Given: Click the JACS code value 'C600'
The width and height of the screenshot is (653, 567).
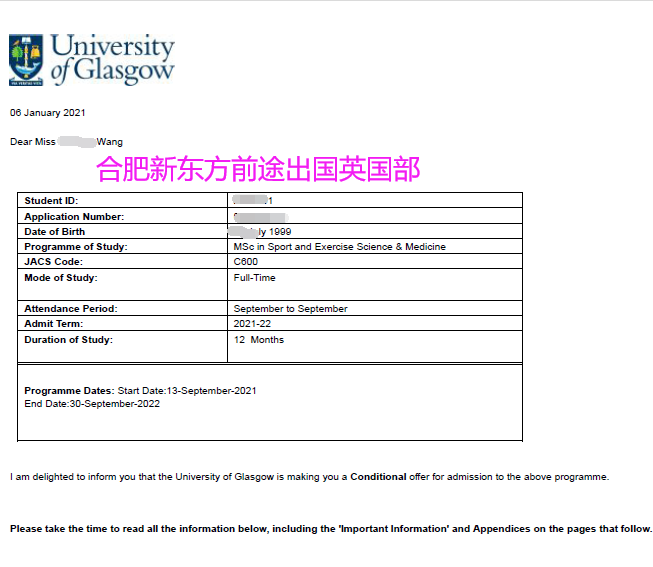Looking at the screenshot, I should click(246, 262).
